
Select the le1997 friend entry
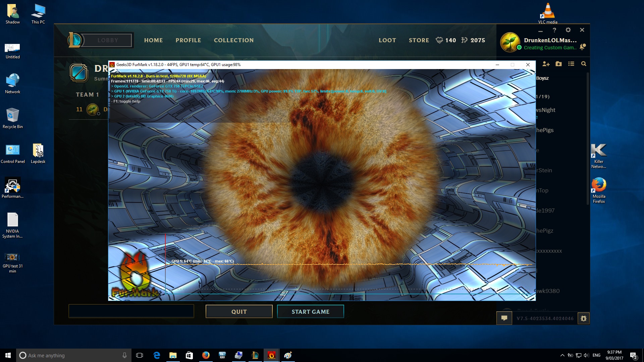(x=545, y=210)
